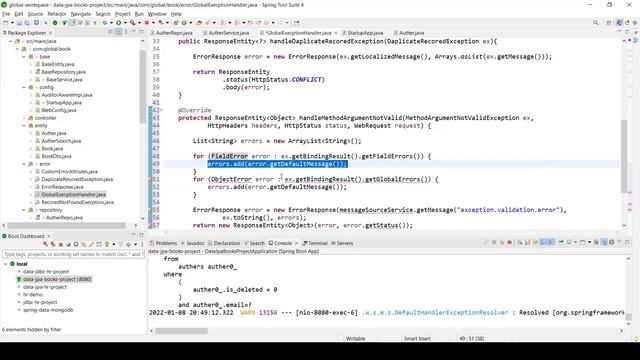Click the green Boot Dashboard start icon in main toolbar
Screen dimensions: 640x360
pyautogui.click(x=55, y=23)
